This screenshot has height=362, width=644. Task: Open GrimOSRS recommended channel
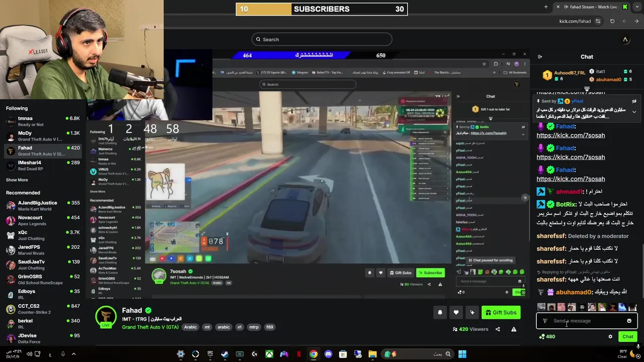43,280
